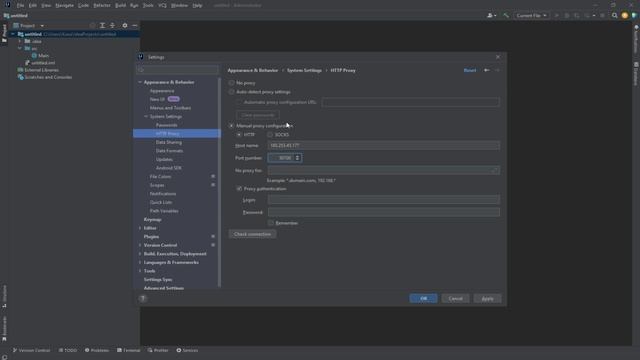Hide the Project panel with minus icon
Image resolution: width=640 pixels, height=360 pixels.
tap(135, 25)
